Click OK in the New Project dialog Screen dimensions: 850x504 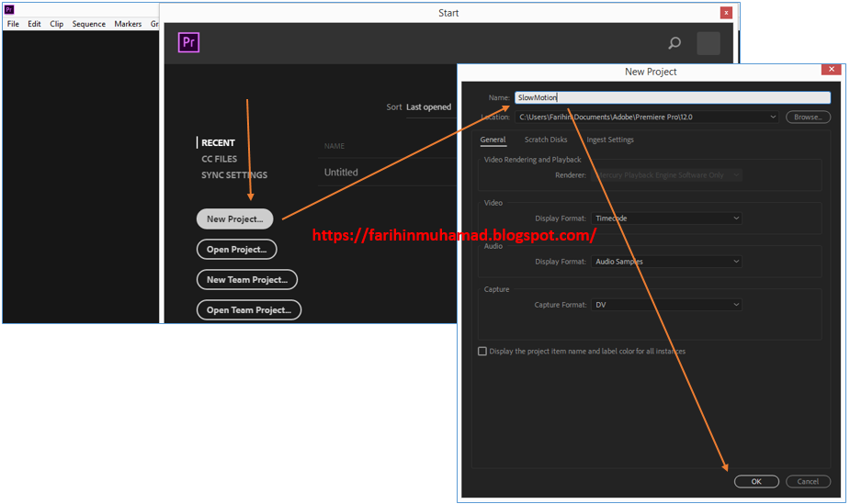coord(756,481)
